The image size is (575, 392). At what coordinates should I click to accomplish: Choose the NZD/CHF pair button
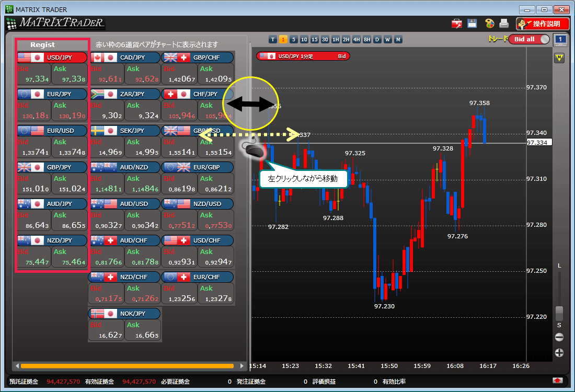125,277
